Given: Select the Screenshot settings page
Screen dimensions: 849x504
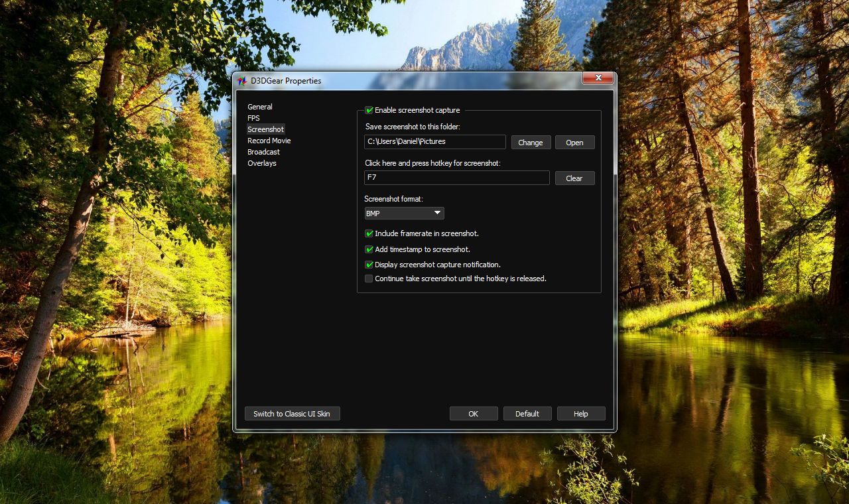Looking at the screenshot, I should [266, 129].
